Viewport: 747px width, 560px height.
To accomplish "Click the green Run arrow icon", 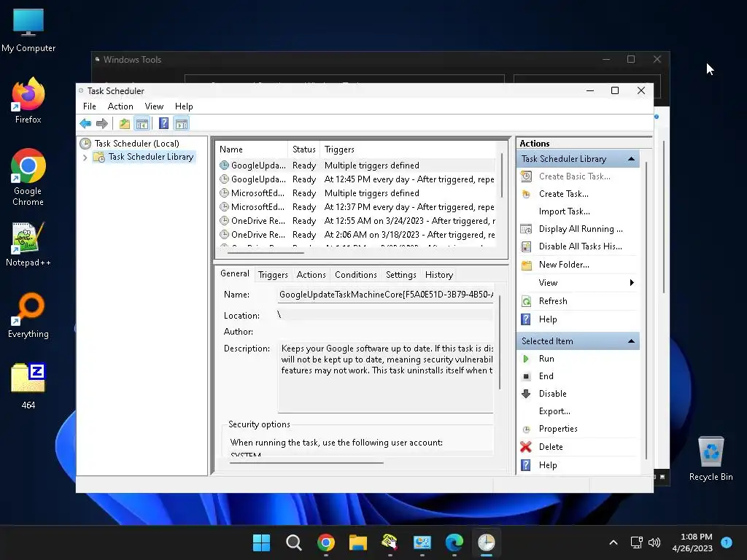I will [526, 359].
